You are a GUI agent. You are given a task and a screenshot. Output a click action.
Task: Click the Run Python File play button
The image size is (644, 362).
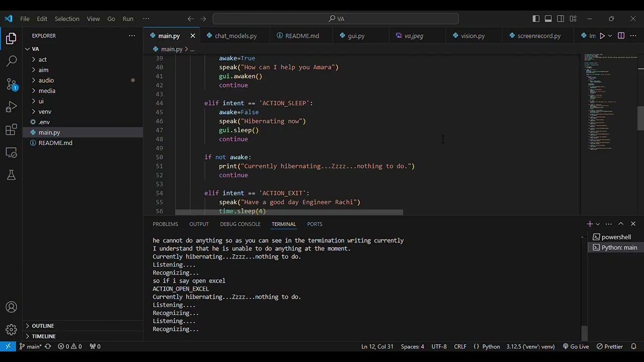(x=602, y=36)
